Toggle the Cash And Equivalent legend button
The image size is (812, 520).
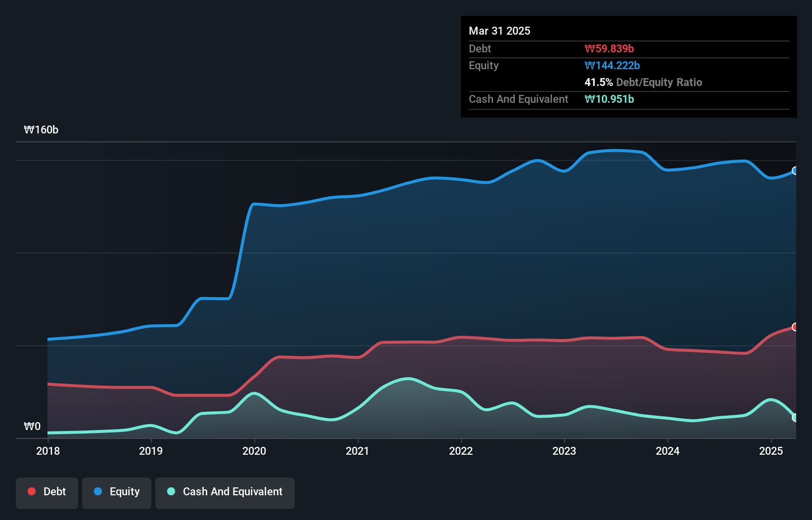click(x=225, y=493)
